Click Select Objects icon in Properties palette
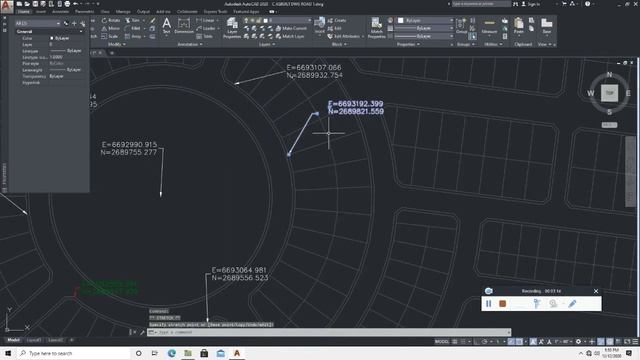Image resolution: width=640 pixels, height=360 pixels. [74, 24]
